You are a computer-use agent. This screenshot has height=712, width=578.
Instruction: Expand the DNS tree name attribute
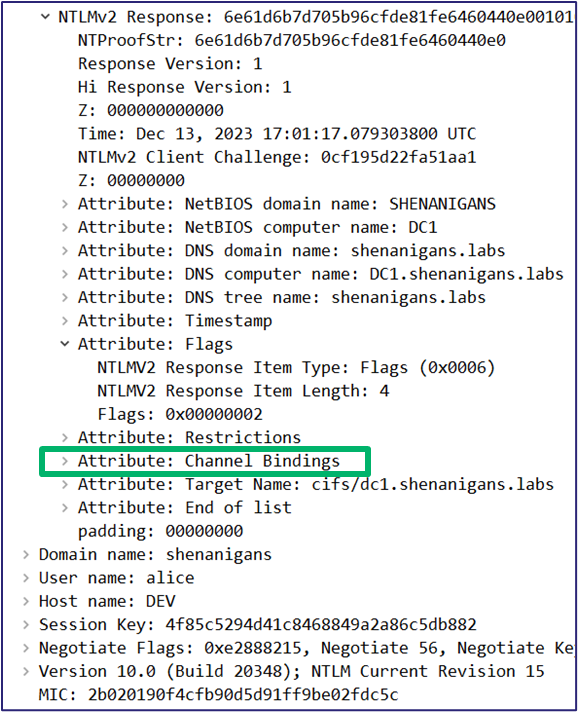pos(65,297)
